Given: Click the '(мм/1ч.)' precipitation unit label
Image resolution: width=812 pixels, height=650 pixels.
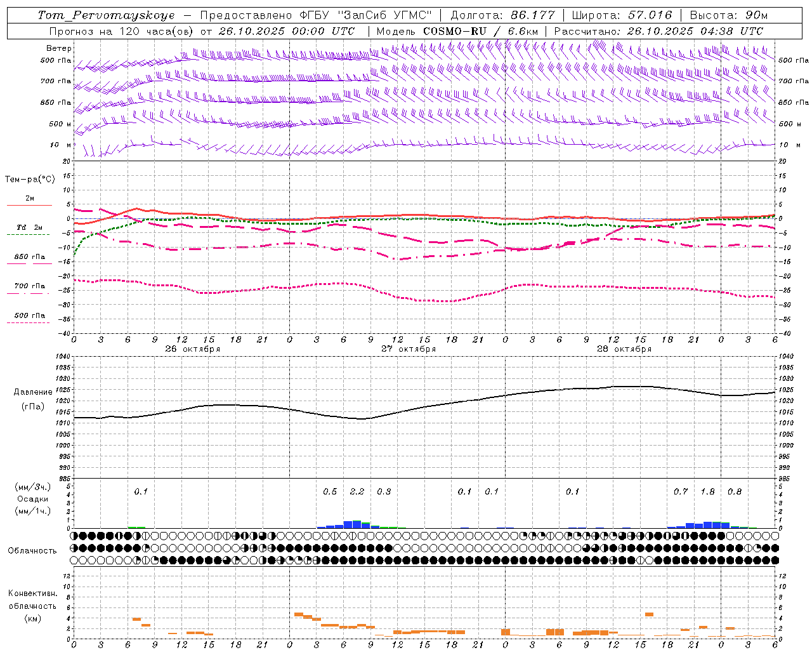Looking at the screenshot, I should coord(33,511).
